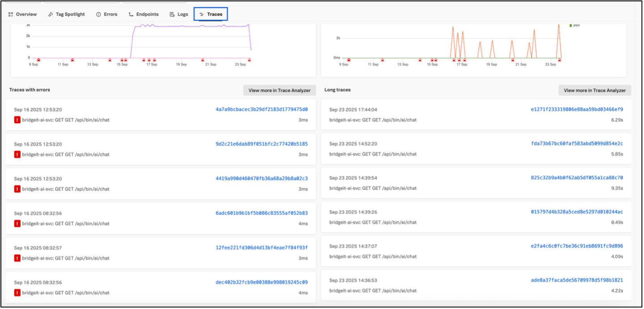Viewport: 644px width, 309px height.
Task: Open trace ID e1271f233319806e88aa59bd03466ef9
Action: click(576, 109)
